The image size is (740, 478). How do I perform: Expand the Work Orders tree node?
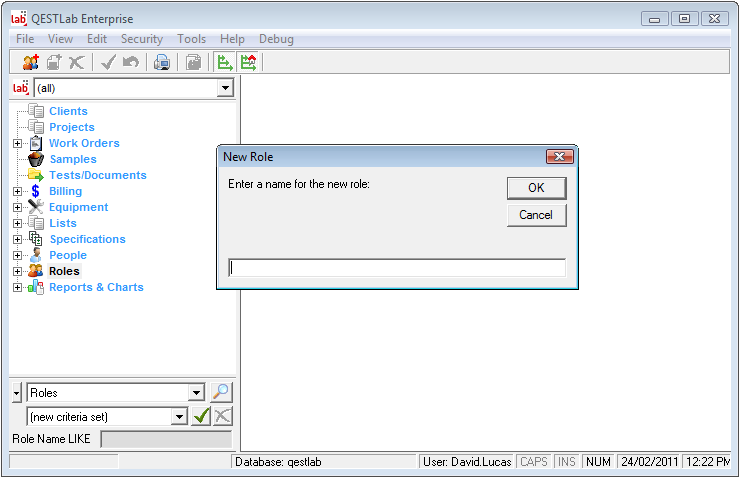pos(17,144)
